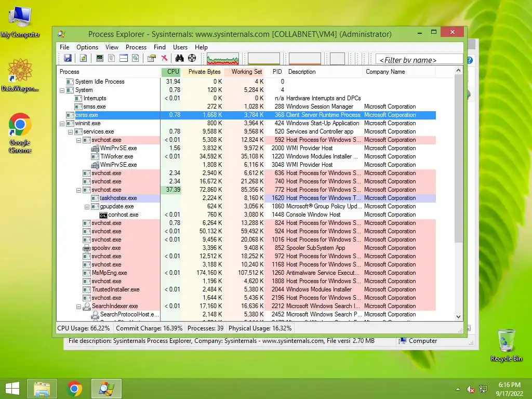Click the muted volume tray icon
532x399 pixels.
[471, 389]
